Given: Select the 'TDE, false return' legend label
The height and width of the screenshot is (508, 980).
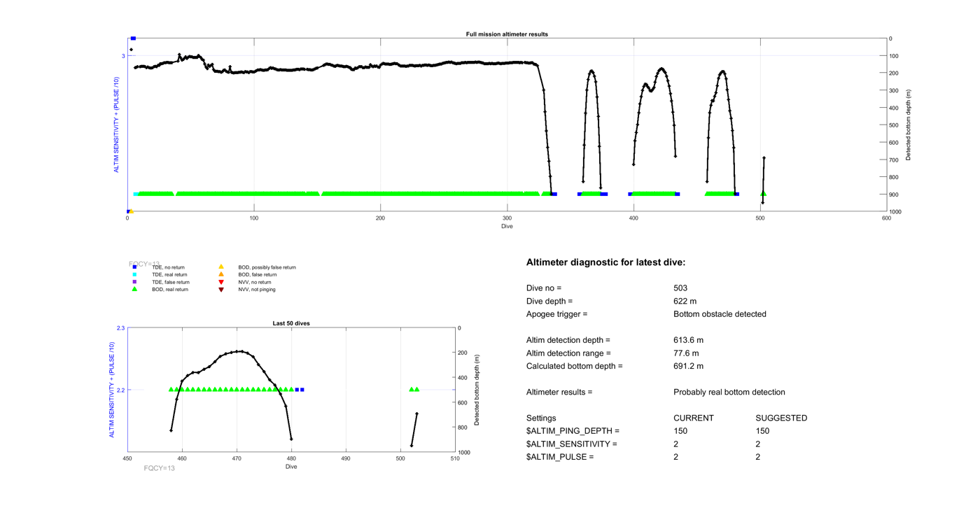Looking at the screenshot, I should (x=171, y=282).
